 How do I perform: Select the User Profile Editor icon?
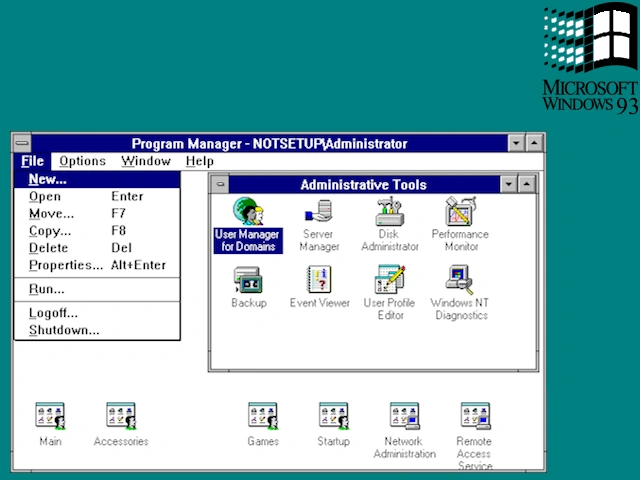[x=390, y=280]
